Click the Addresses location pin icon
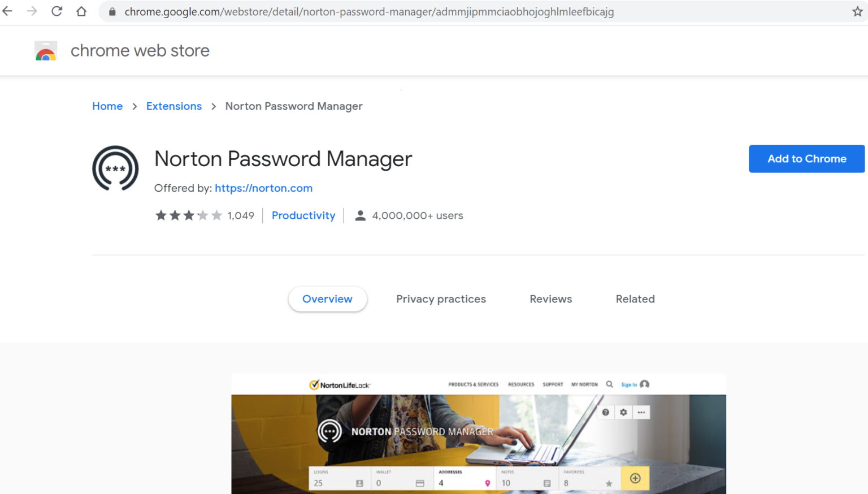 (x=487, y=483)
